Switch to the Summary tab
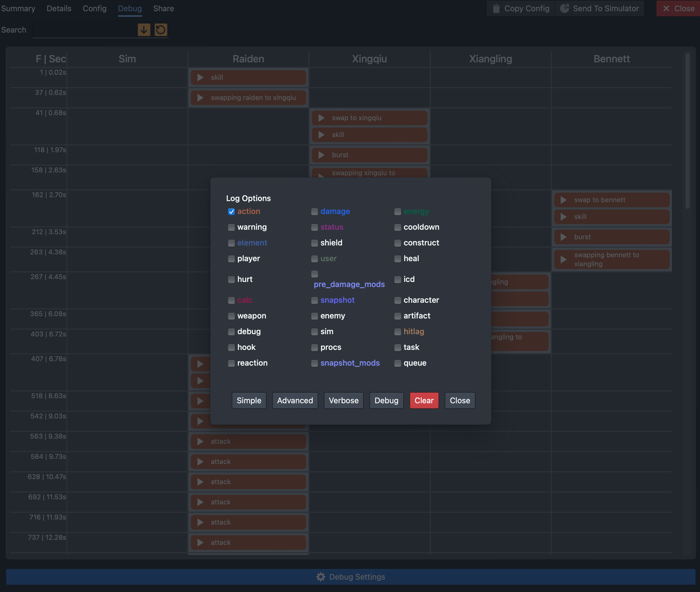700x592 pixels. click(18, 8)
